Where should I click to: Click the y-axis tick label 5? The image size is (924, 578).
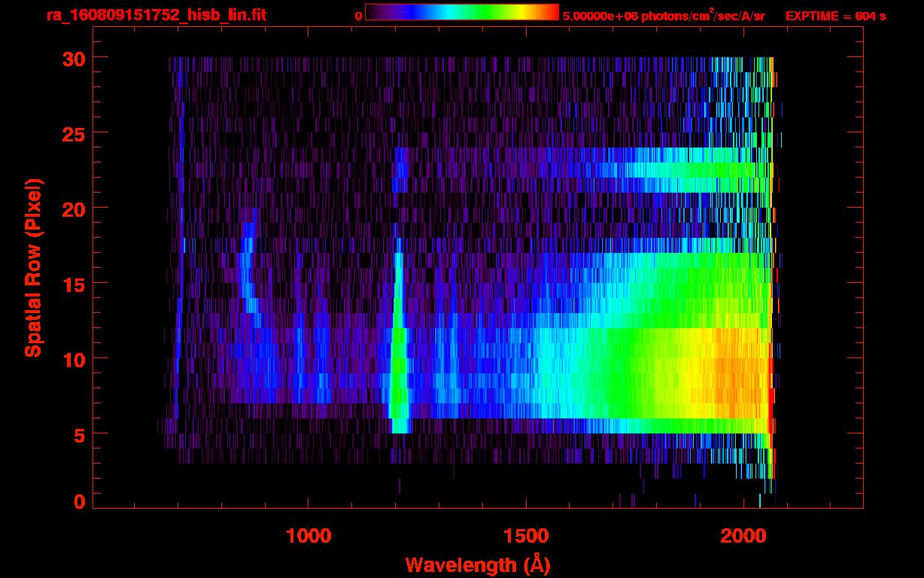(x=80, y=434)
